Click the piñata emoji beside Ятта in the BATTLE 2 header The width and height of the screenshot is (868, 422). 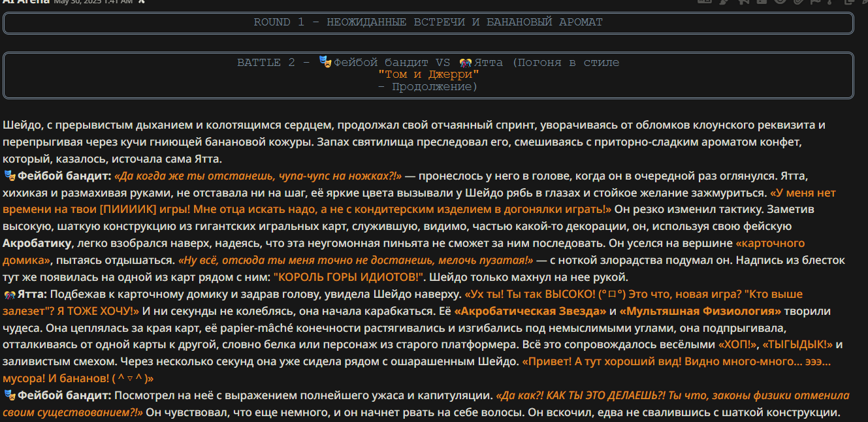pos(465,63)
